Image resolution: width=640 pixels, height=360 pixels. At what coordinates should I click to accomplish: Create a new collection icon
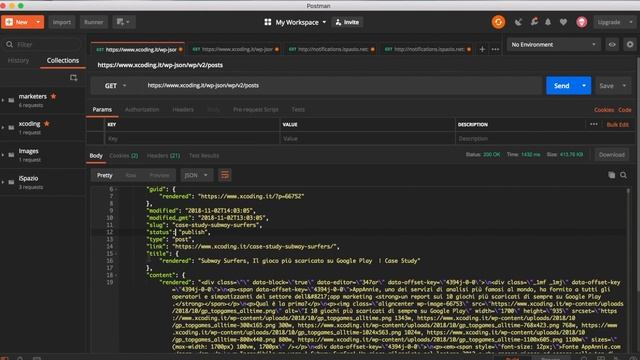coord(73,78)
